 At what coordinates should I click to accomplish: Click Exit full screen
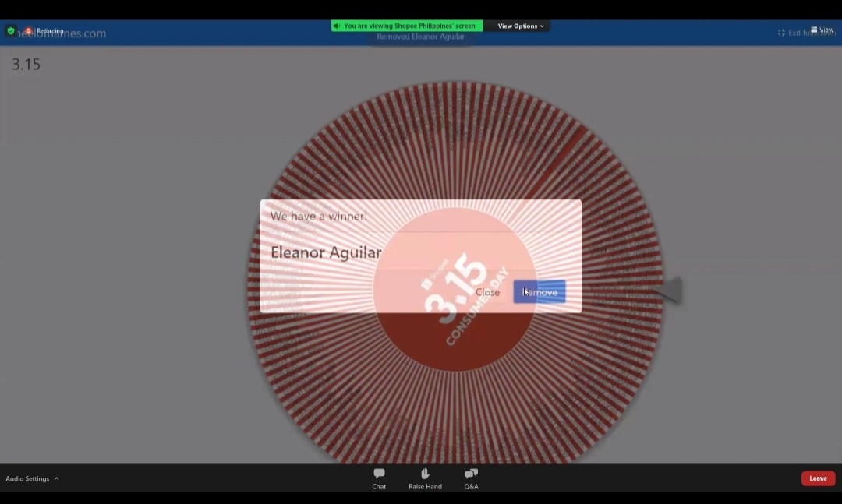805,33
